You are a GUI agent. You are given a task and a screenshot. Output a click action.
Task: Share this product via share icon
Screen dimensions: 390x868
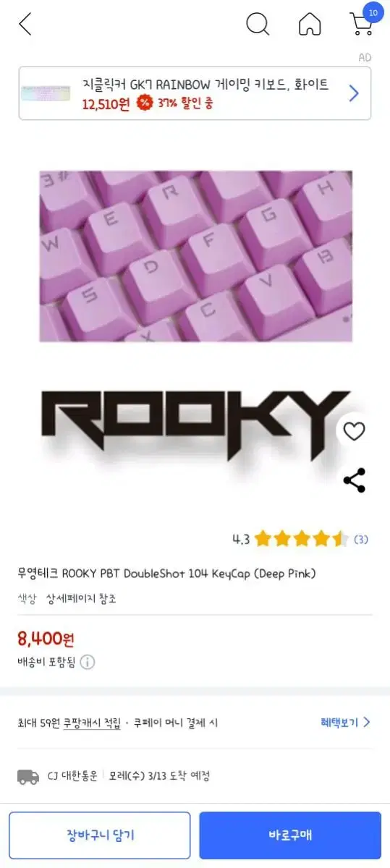click(354, 480)
